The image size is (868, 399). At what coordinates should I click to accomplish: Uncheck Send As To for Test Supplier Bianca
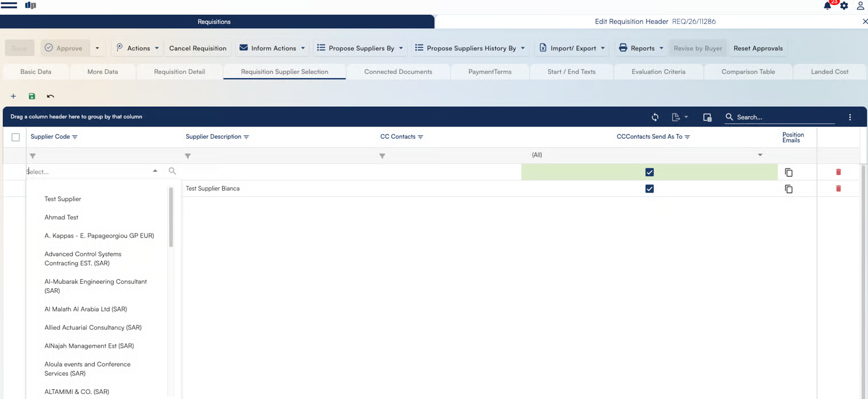(649, 189)
